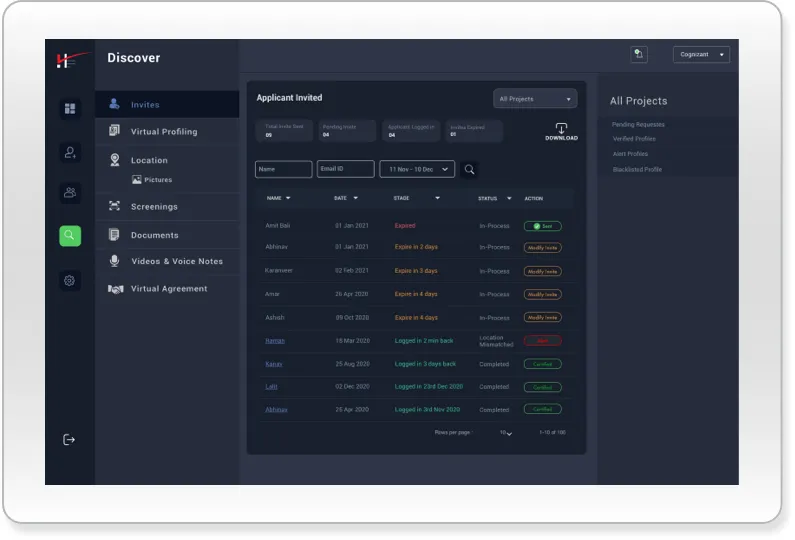Click Modify Invite for Karanveer
The height and width of the screenshot is (540, 795).
point(543,271)
